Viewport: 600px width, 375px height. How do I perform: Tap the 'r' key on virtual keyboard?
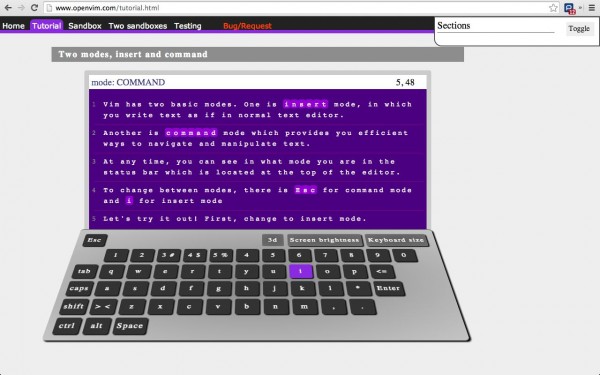[192, 271]
